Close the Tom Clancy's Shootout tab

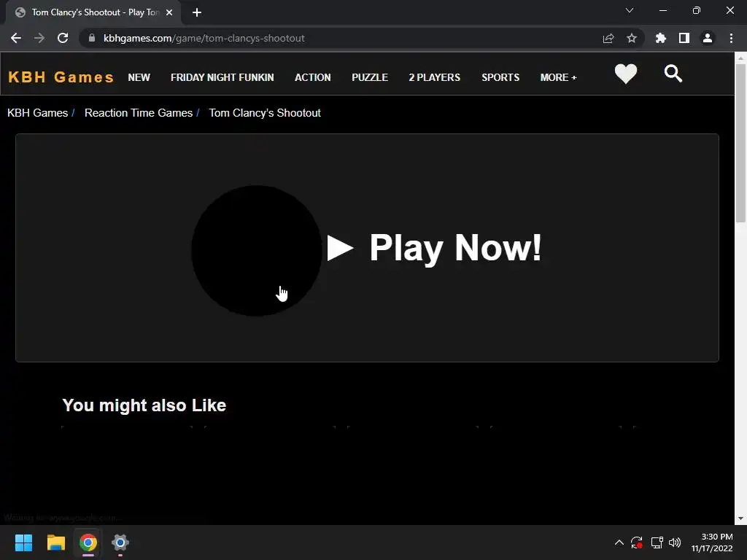click(169, 12)
